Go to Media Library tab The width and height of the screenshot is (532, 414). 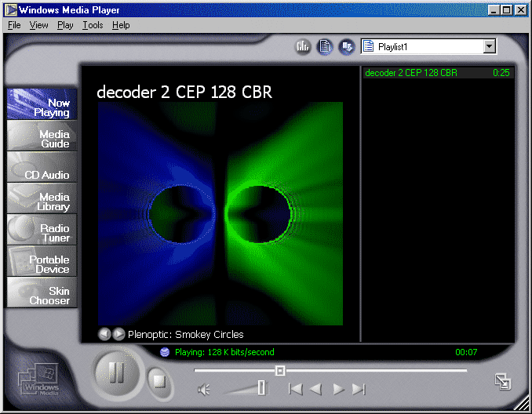(42, 202)
